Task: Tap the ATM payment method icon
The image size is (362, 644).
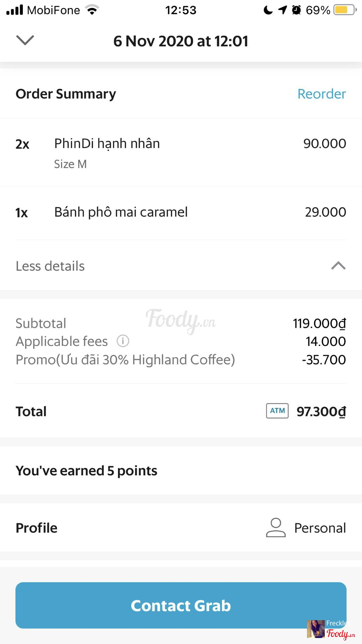Action: (277, 411)
